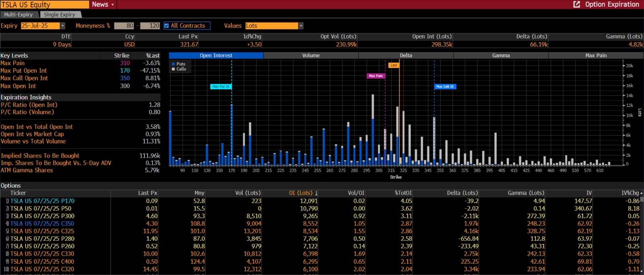Click the Max Call Open Int strike 350
The width and height of the screenshot is (644, 275).
pos(125,78)
